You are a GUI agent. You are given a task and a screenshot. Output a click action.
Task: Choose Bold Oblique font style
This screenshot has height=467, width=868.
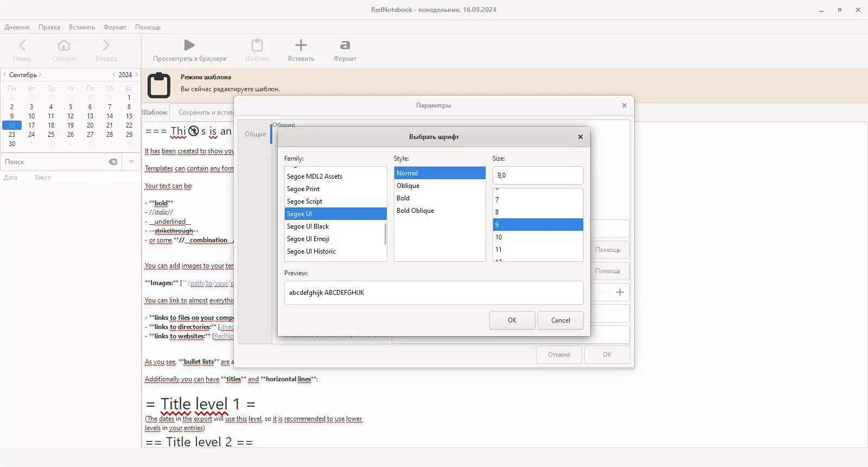pyautogui.click(x=439, y=211)
